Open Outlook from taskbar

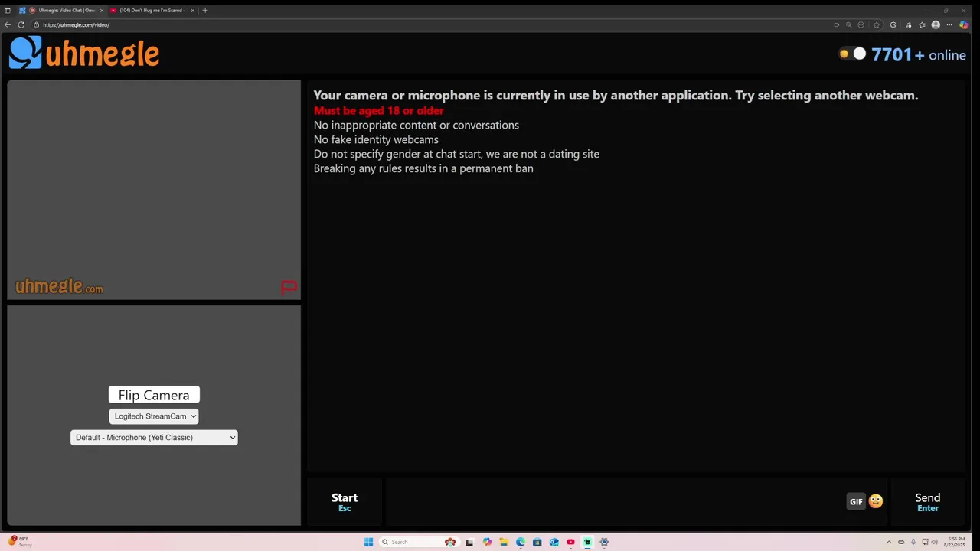tap(554, 542)
